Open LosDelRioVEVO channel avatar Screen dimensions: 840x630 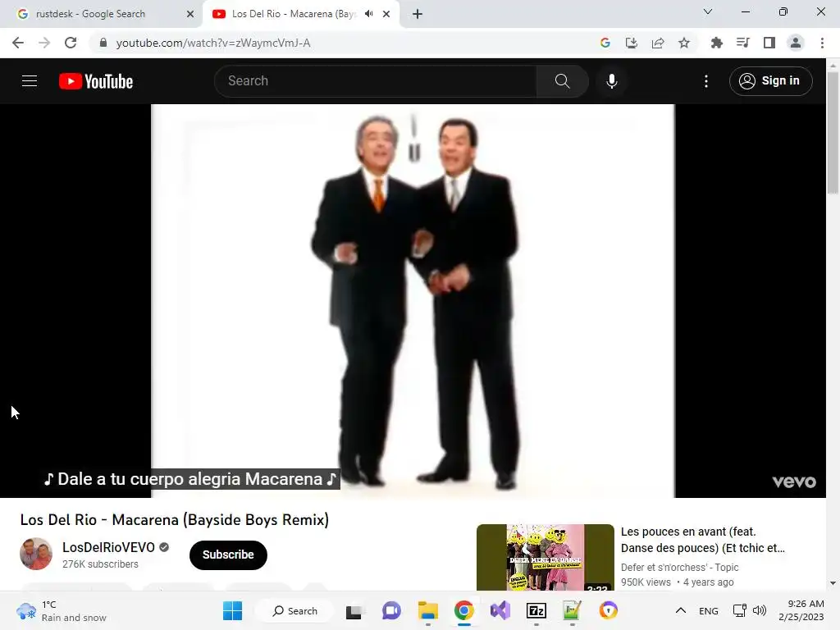(36, 554)
